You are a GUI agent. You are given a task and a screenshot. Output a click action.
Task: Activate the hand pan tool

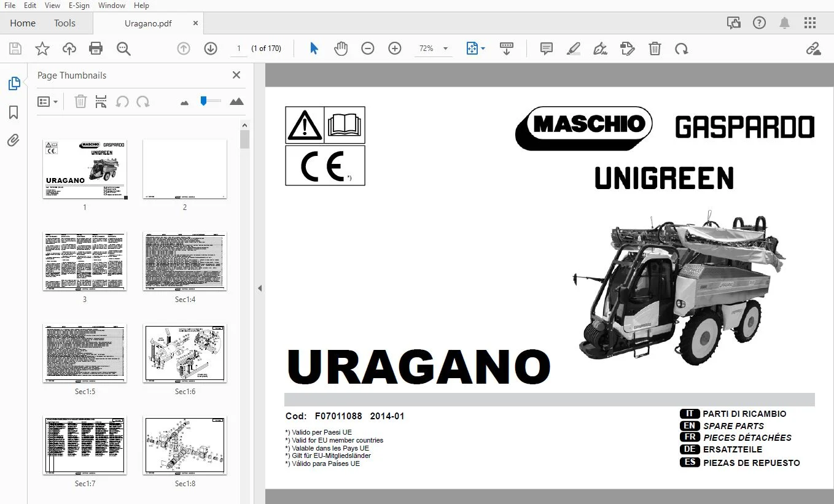coord(341,48)
